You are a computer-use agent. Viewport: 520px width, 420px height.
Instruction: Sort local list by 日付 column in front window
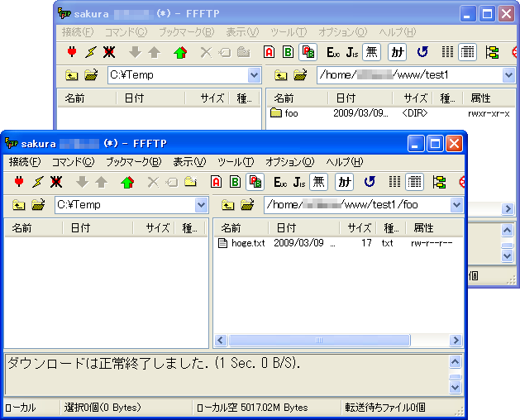98,228
